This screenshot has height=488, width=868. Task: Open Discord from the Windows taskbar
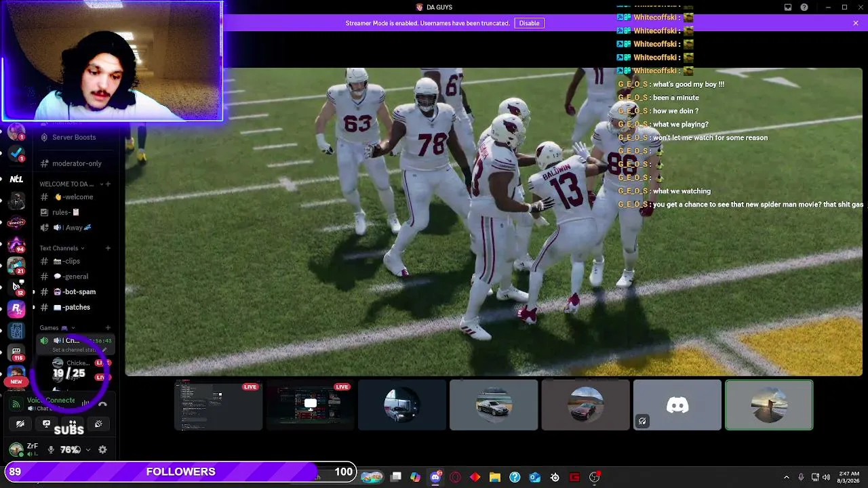click(435, 477)
